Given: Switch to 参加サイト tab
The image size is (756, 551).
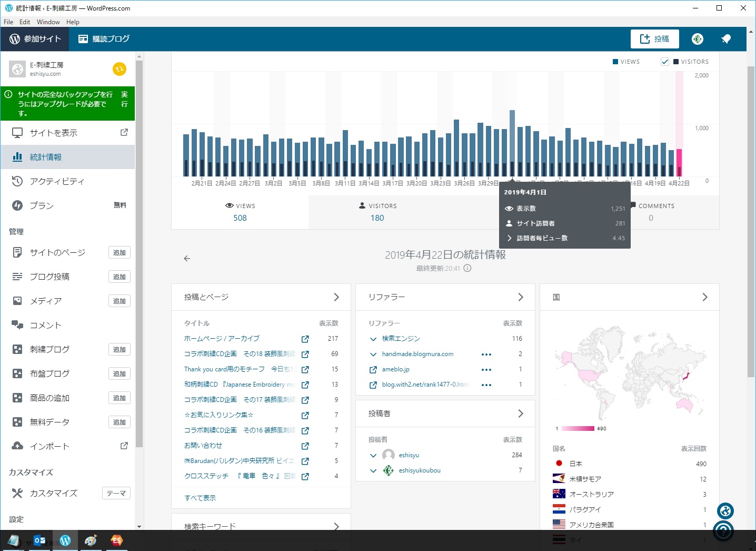Looking at the screenshot, I should pos(36,39).
